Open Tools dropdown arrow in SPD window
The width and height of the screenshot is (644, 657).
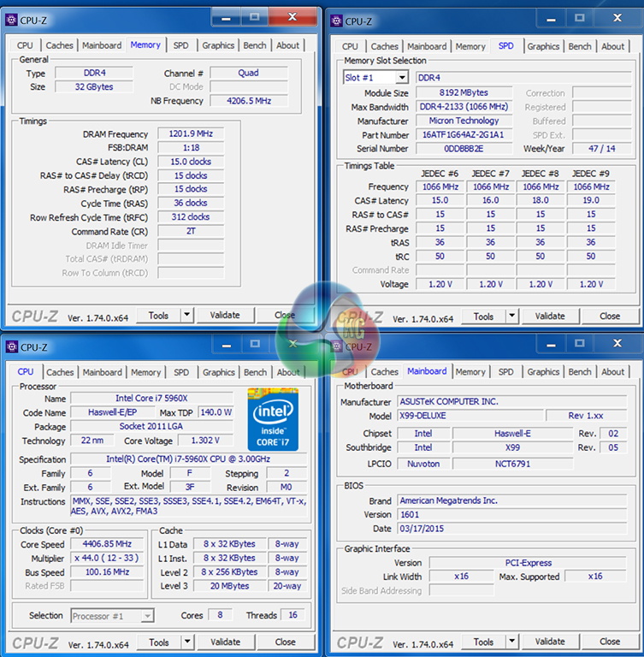click(511, 316)
